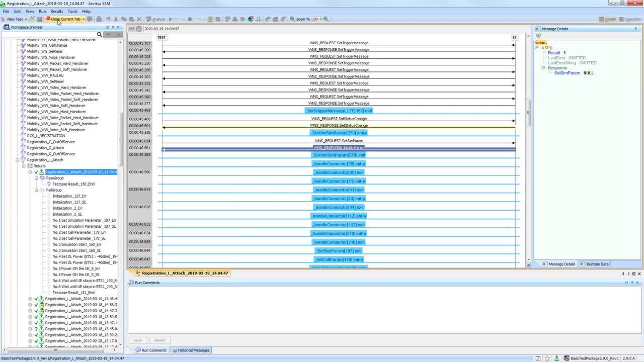Close the Workspace Browser panel

coord(119,27)
